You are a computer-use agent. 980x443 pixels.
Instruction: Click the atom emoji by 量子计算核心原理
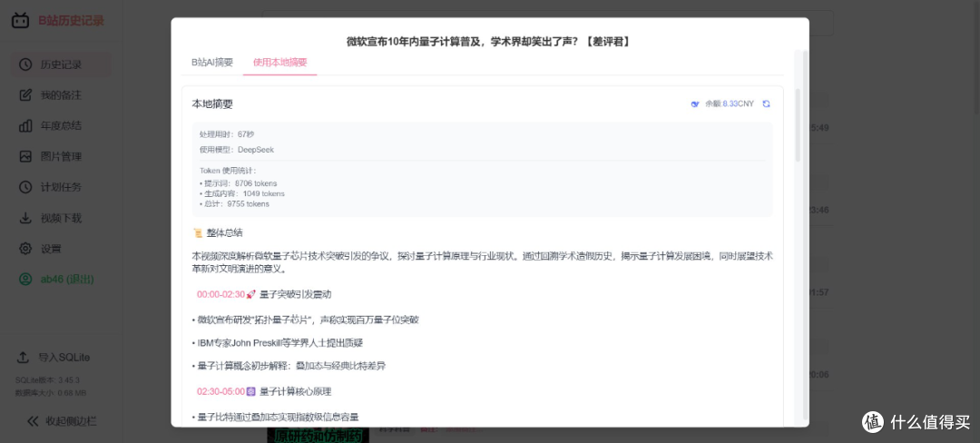(x=251, y=392)
